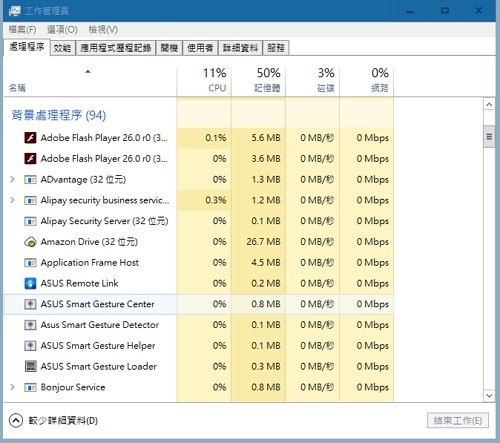Click the scrollbar down arrow
The image size is (500, 443).
tap(489, 396)
